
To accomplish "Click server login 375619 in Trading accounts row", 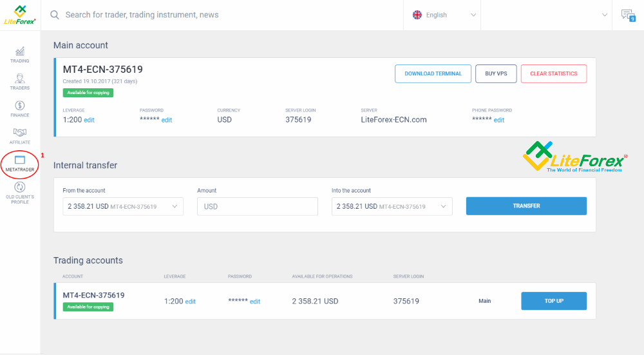I will pyautogui.click(x=406, y=301).
